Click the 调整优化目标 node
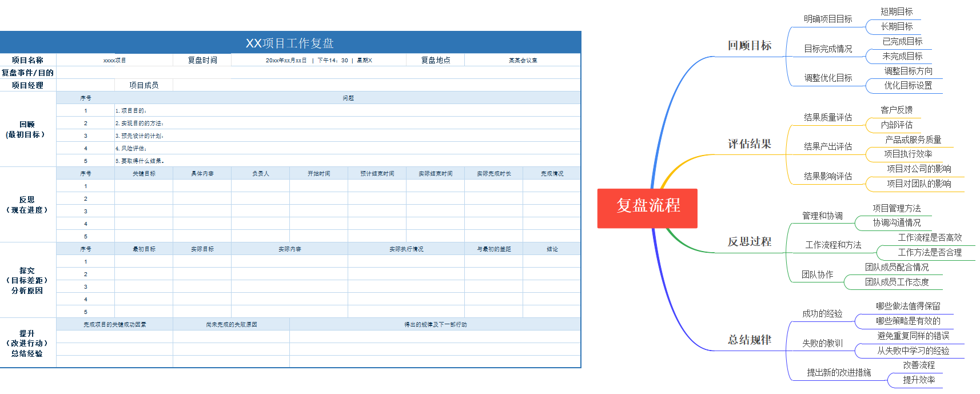The width and height of the screenshot is (980, 394). (x=827, y=78)
